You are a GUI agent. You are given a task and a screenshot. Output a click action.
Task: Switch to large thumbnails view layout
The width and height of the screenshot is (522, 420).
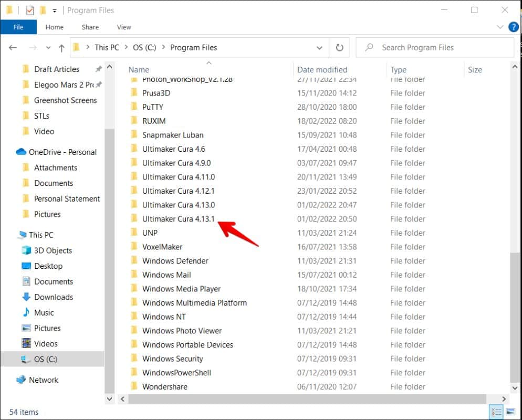coord(510,412)
